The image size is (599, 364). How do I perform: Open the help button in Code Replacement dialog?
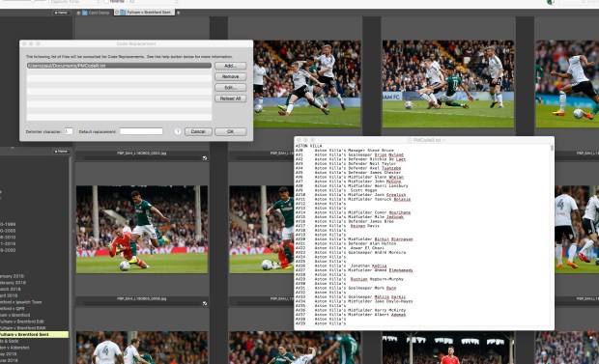coord(178,131)
